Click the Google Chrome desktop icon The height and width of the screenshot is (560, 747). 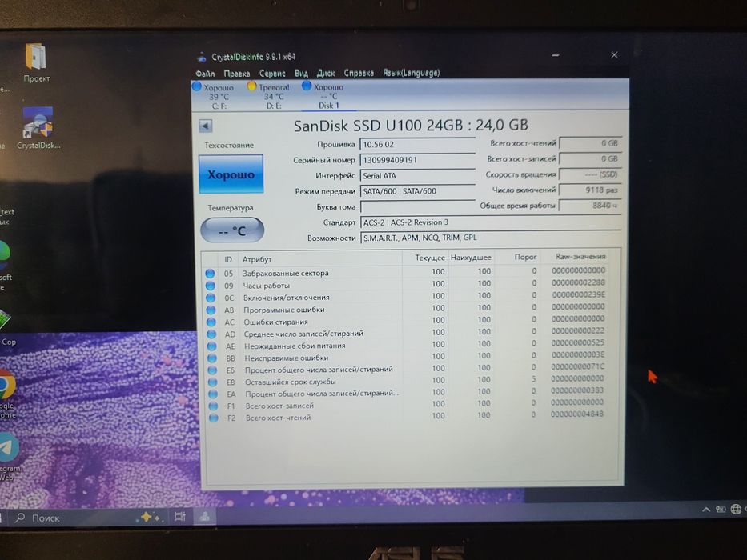coord(8,393)
